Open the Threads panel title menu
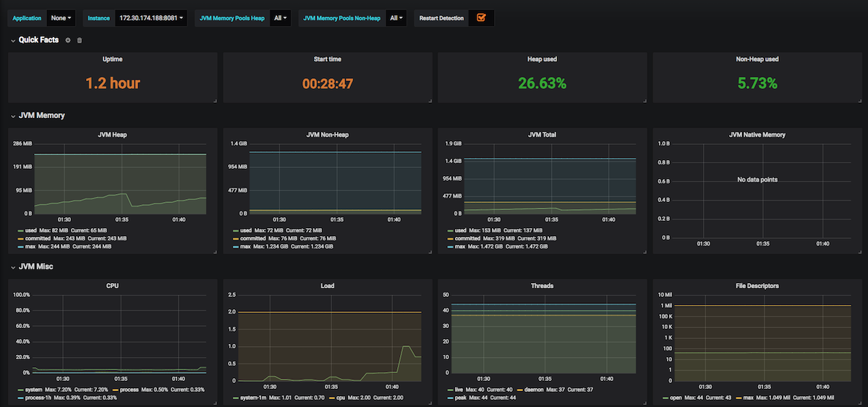868x407 pixels. tap(542, 286)
